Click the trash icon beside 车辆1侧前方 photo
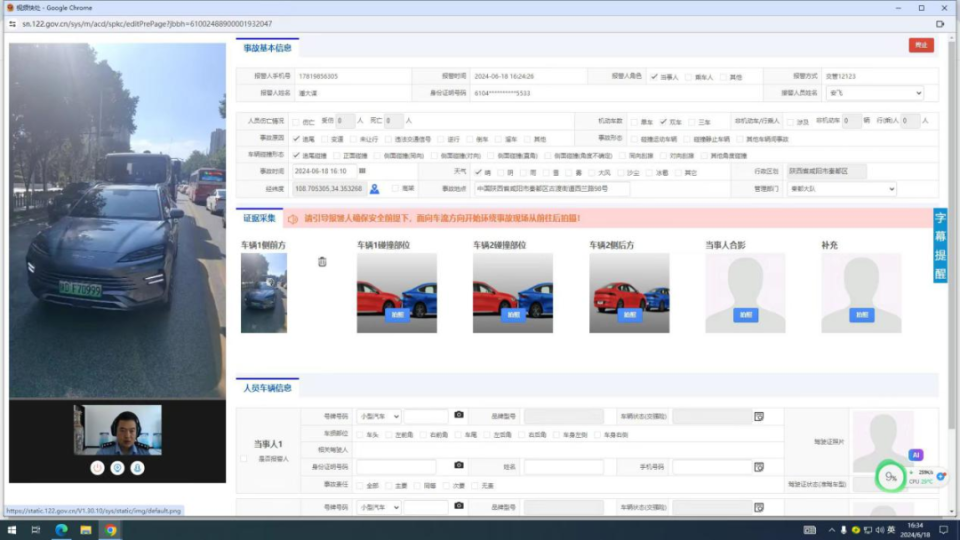Screen dimensions: 960x540 point(322,262)
